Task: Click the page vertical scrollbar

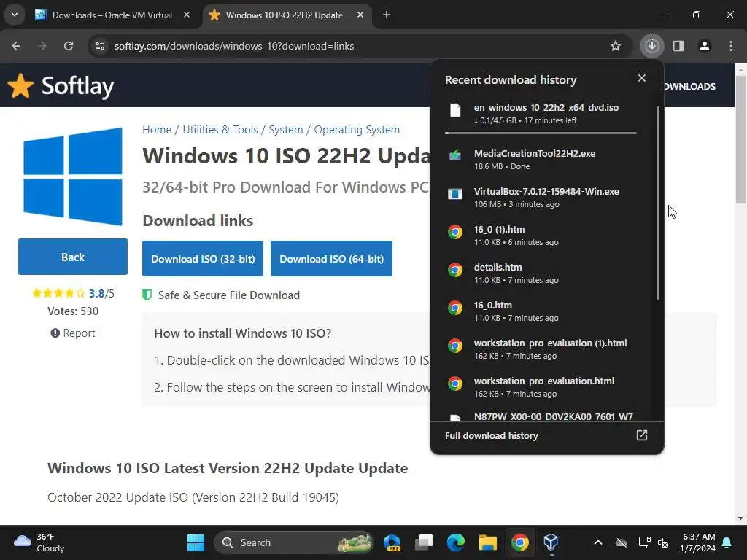Action: point(740,139)
